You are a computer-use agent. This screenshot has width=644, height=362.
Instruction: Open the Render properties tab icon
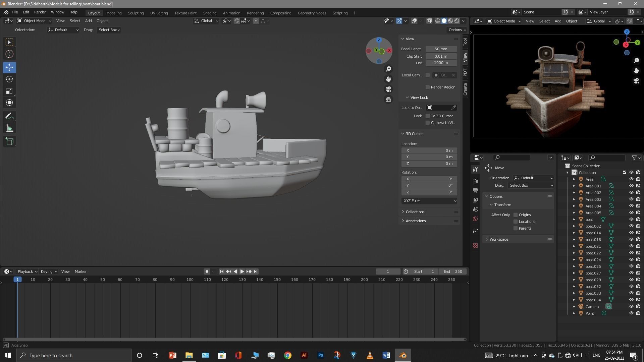click(475, 181)
